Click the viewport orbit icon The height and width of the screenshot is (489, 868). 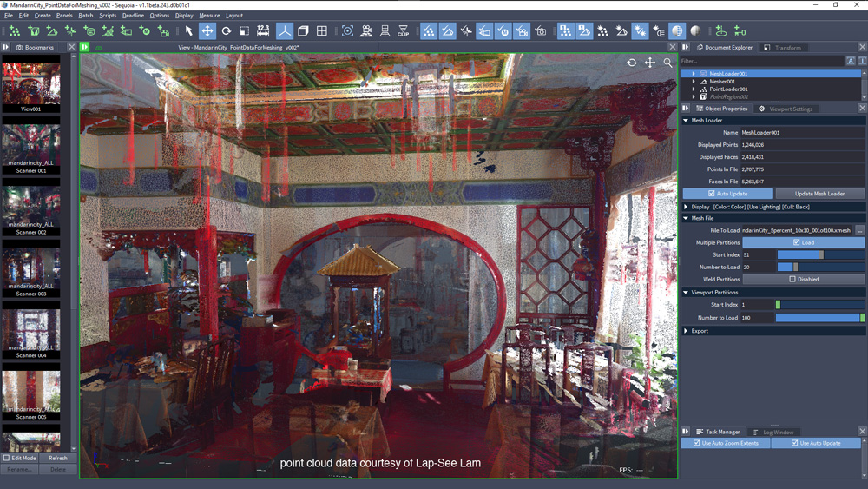click(x=632, y=63)
